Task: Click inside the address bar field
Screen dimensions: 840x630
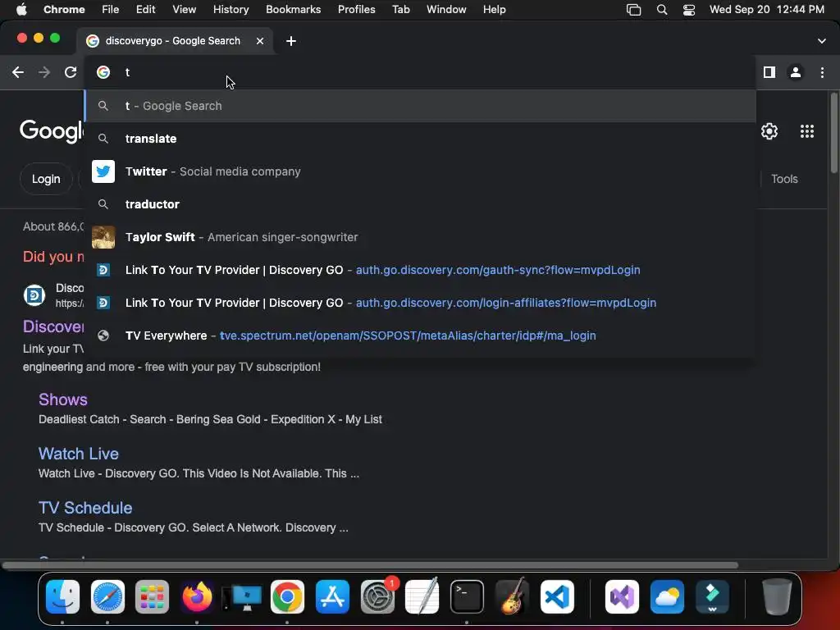Action: tap(421, 72)
